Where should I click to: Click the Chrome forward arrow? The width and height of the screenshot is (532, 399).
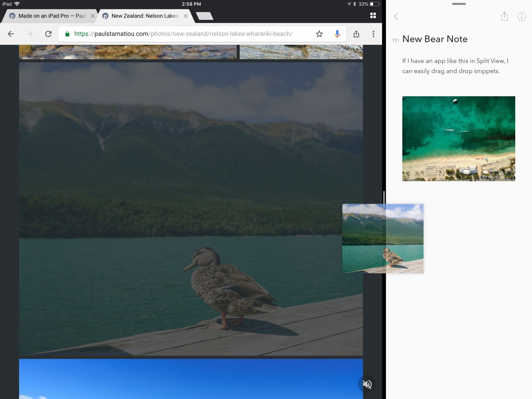pyautogui.click(x=30, y=34)
